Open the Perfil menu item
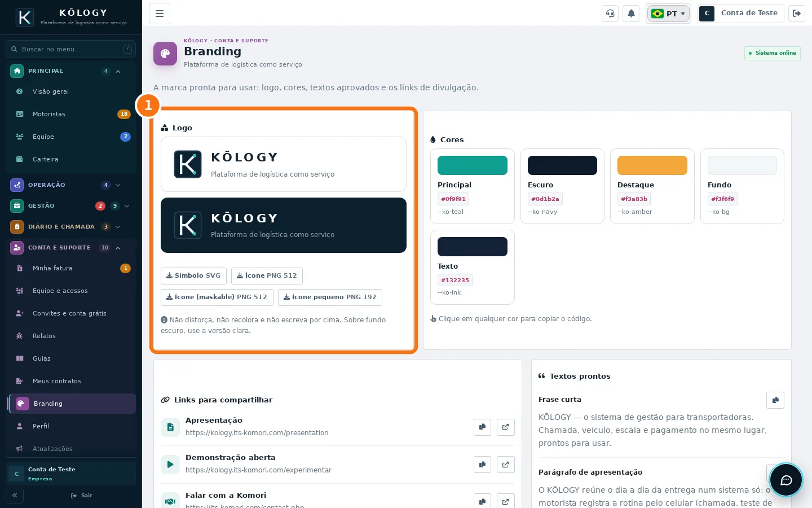The image size is (812, 508). point(72,426)
